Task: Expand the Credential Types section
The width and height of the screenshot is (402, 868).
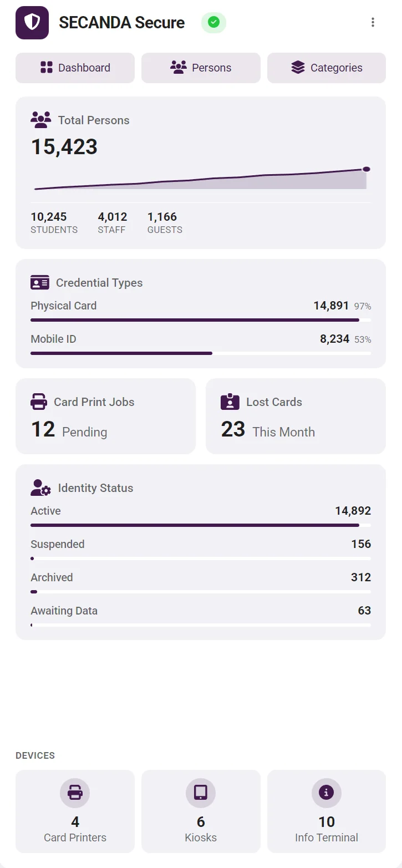Action: click(x=201, y=313)
